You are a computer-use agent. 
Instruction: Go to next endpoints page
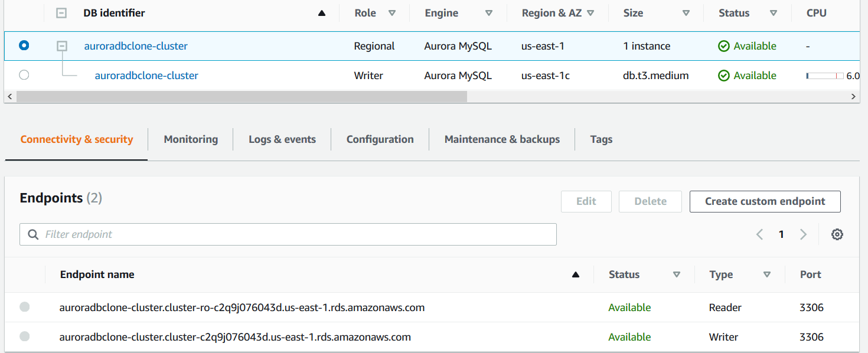pyautogui.click(x=803, y=234)
